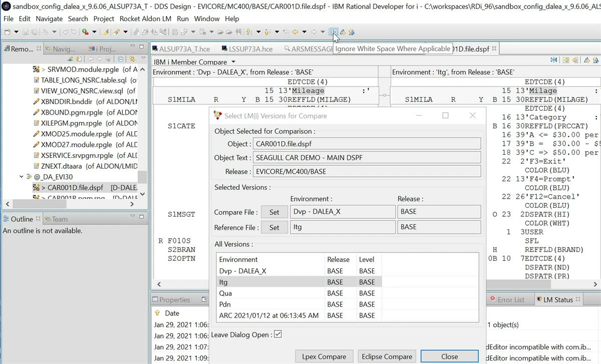Switch to the Team tab
The width and height of the screenshot is (601, 364).
click(x=56, y=219)
